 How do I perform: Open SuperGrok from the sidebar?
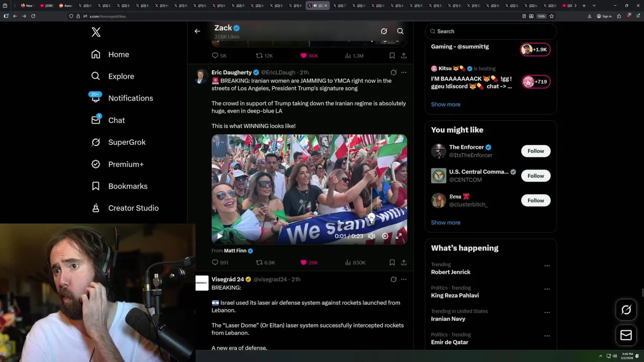coord(118,142)
